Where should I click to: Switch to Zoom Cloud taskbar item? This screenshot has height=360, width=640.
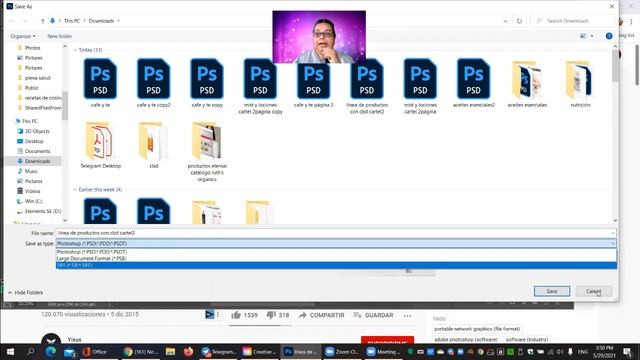342,351
